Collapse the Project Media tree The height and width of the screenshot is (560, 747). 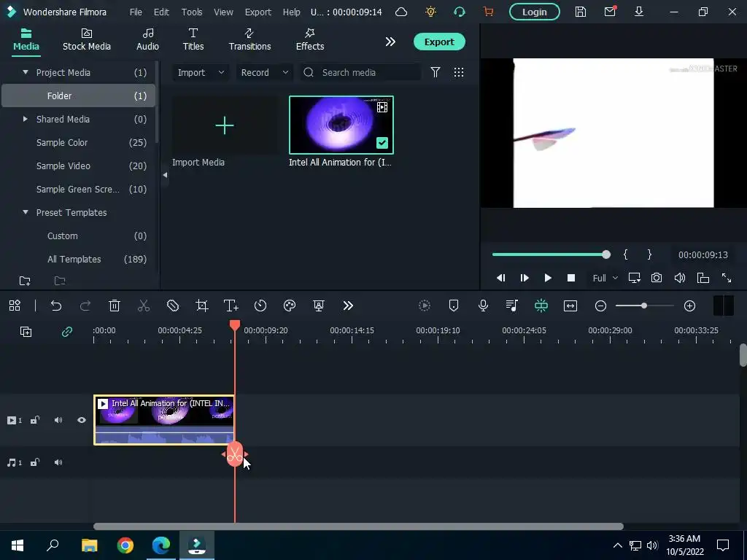[26, 72]
